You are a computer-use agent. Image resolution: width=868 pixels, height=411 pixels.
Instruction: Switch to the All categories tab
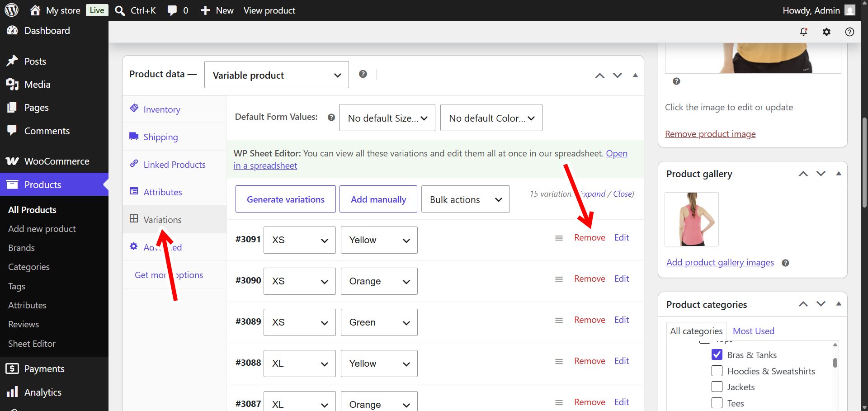pyautogui.click(x=696, y=331)
